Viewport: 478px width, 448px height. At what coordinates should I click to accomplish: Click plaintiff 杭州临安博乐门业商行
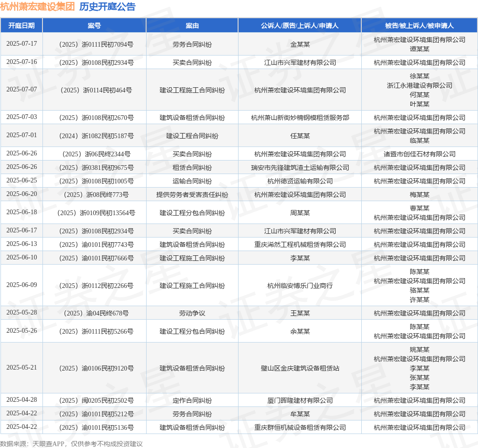pos(300,286)
